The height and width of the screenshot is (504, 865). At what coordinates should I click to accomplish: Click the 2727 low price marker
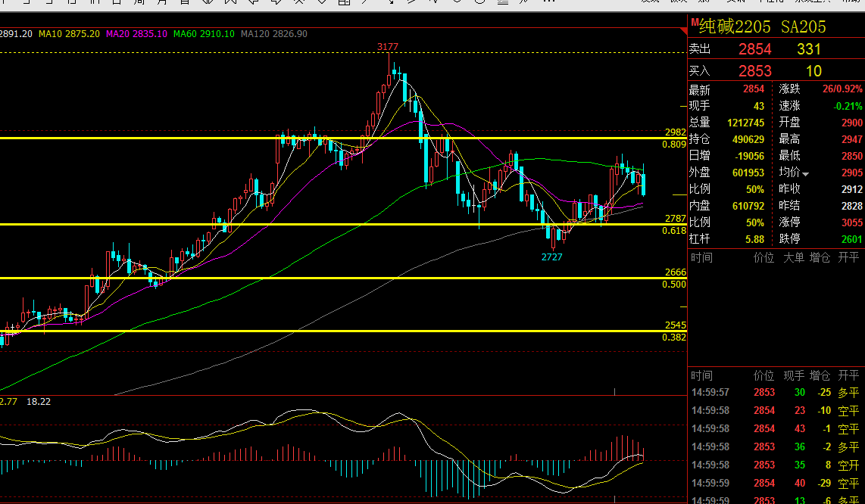coord(551,257)
